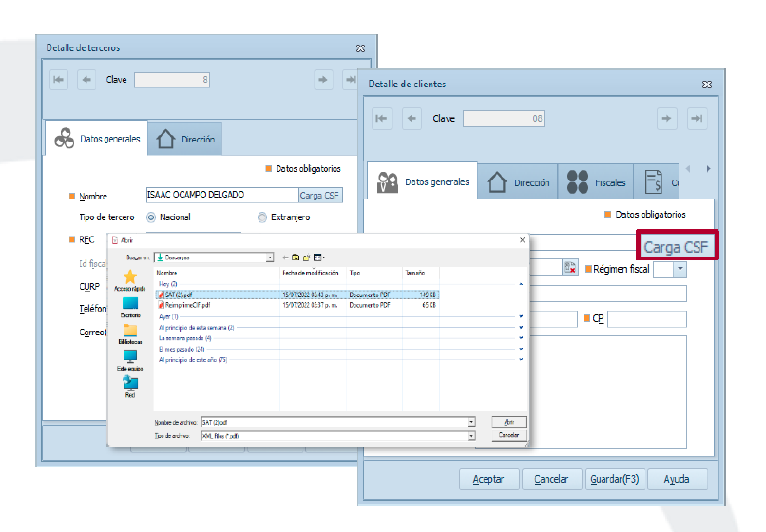This screenshot has height=532, width=766.
Task: Open Escritorio location in Abrir dialog
Action: click(130, 307)
